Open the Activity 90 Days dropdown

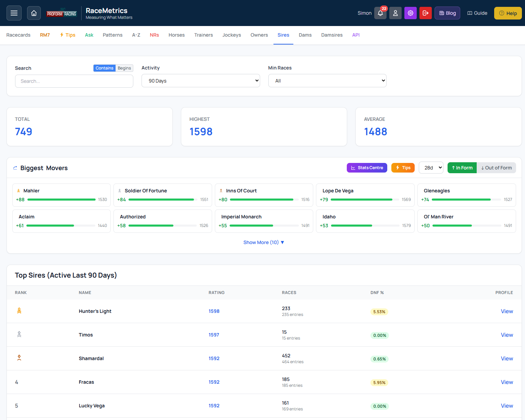pos(201,81)
